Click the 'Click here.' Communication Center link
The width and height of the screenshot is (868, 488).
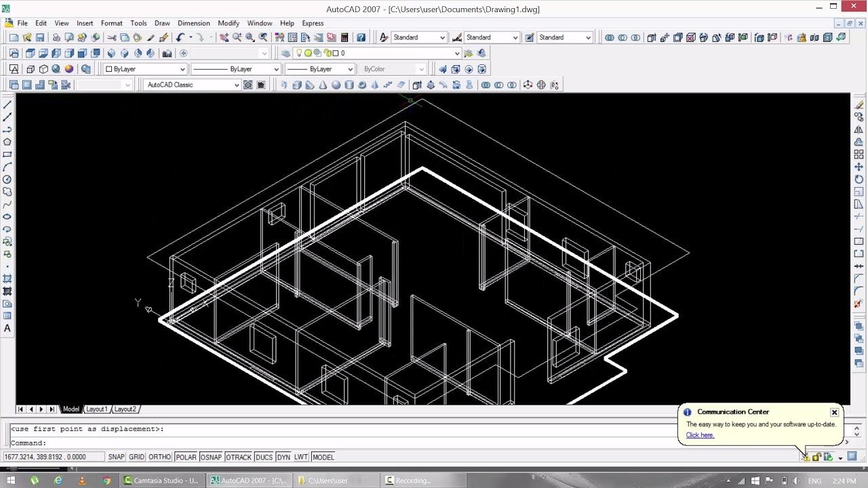(700, 435)
